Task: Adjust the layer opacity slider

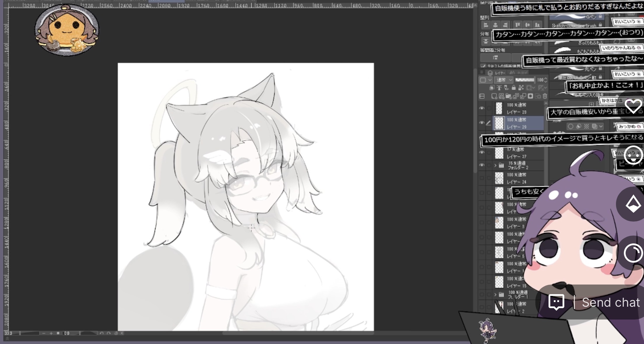Action: coord(525,80)
